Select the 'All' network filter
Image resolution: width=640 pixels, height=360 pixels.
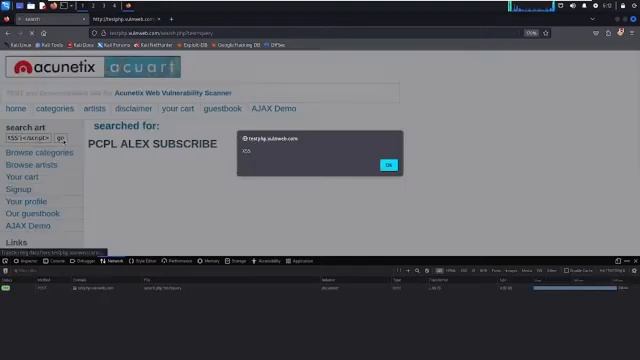[439, 270]
